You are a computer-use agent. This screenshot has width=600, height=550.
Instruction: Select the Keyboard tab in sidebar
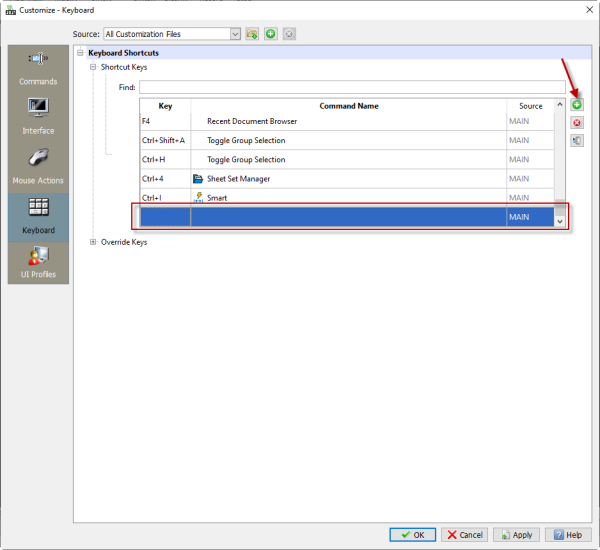pos(38,214)
